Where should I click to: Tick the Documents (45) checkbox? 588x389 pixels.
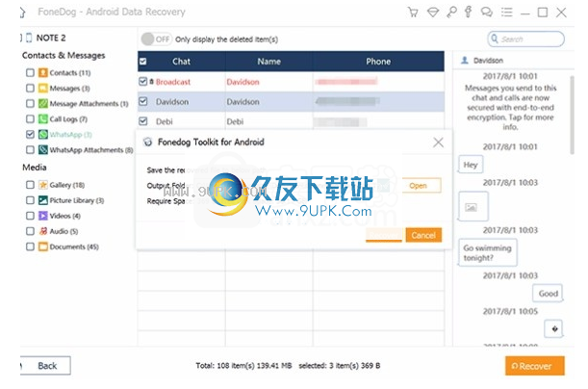coord(30,246)
